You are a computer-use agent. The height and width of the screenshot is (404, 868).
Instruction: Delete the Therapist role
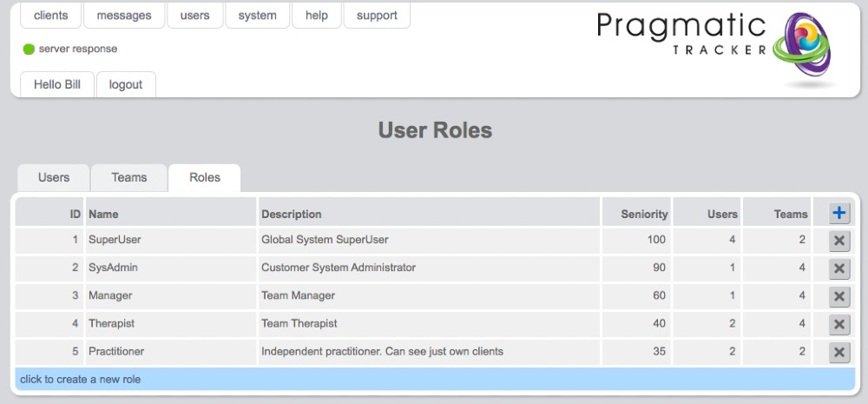pyautogui.click(x=839, y=324)
